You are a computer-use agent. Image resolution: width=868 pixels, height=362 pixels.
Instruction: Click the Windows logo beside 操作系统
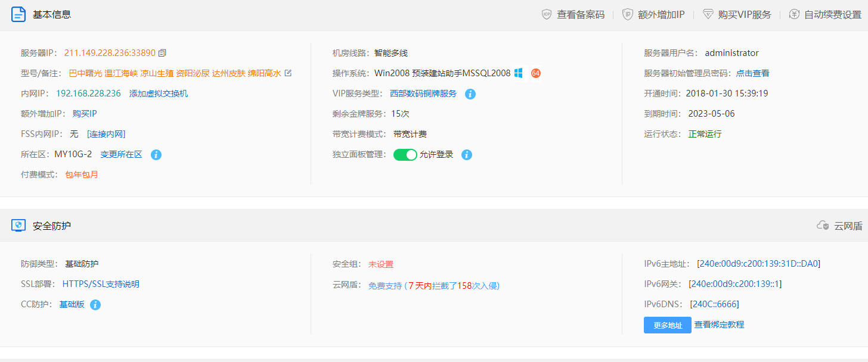(x=518, y=73)
